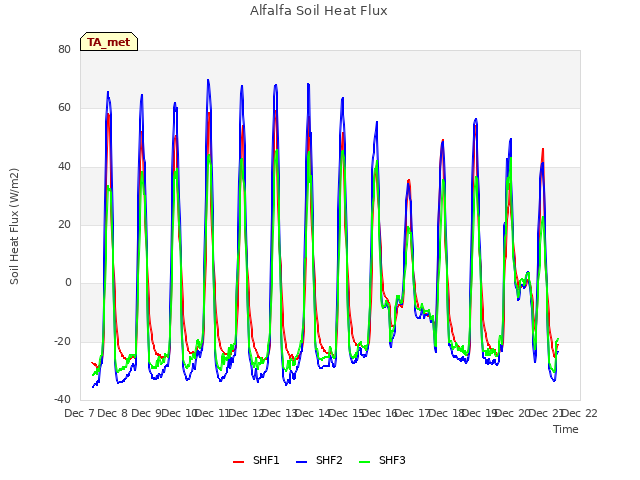This screenshot has width=640, height=480.
Task: Click the TA_met annotation label
Action: click(109, 42)
